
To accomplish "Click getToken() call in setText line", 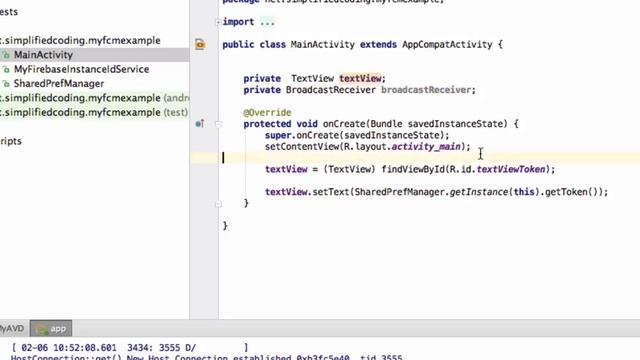I will point(572,192).
